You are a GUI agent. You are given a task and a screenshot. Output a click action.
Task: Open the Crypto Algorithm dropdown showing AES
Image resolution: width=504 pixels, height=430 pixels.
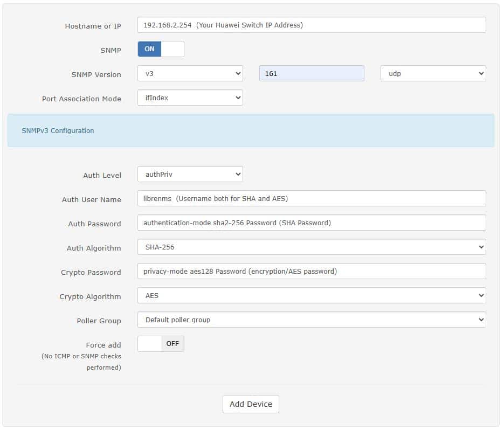tap(312, 295)
